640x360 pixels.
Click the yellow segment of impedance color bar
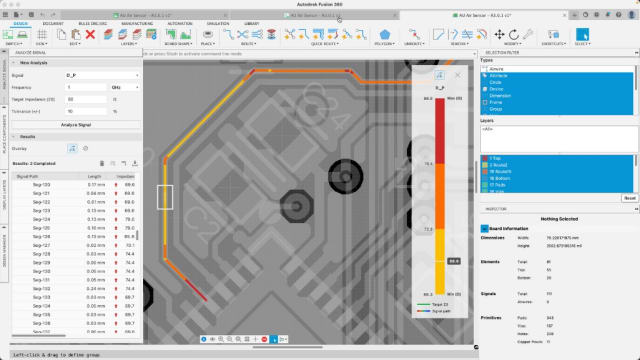(440, 262)
